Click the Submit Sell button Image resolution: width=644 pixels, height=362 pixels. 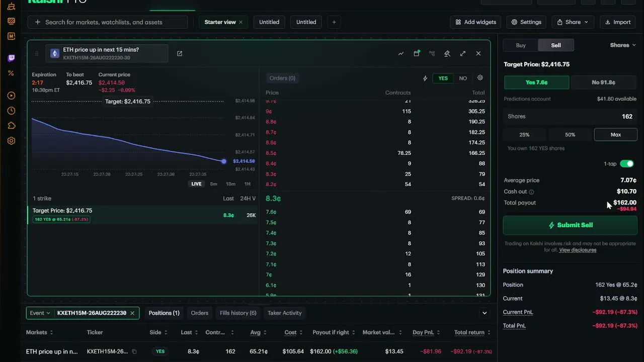click(x=570, y=225)
